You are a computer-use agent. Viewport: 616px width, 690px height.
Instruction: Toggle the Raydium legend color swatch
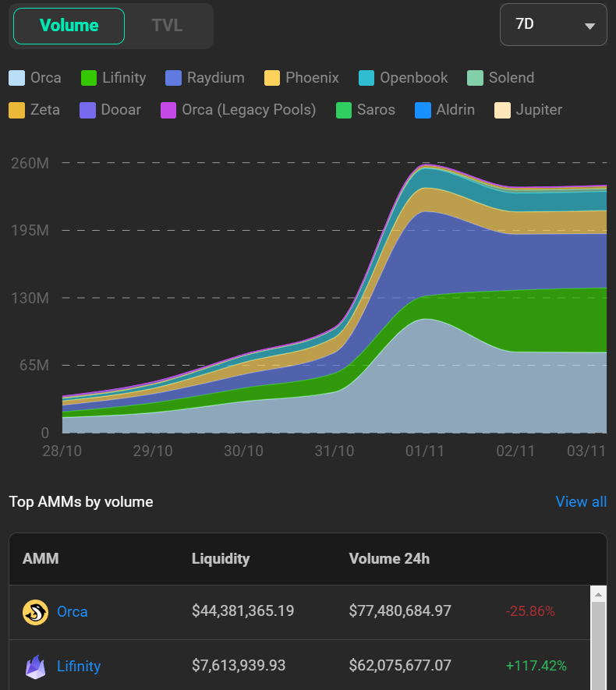[173, 78]
